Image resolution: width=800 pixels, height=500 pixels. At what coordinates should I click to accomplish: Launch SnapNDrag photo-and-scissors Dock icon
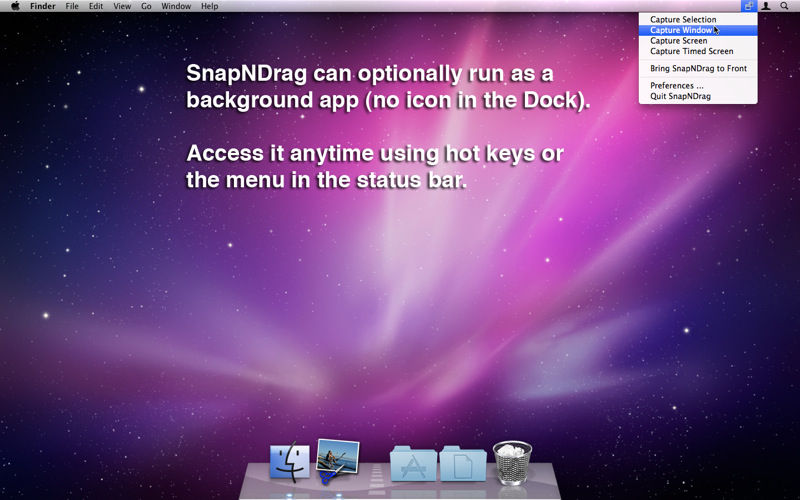click(x=337, y=461)
